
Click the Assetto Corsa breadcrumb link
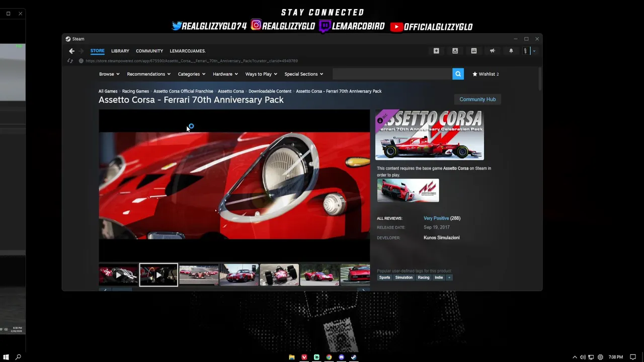(x=231, y=91)
